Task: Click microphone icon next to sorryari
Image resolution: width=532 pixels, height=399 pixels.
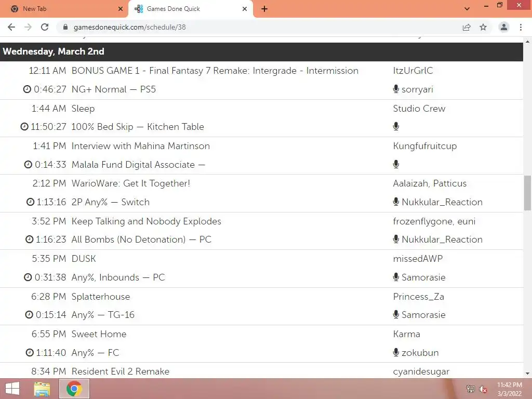Action: [x=396, y=89]
